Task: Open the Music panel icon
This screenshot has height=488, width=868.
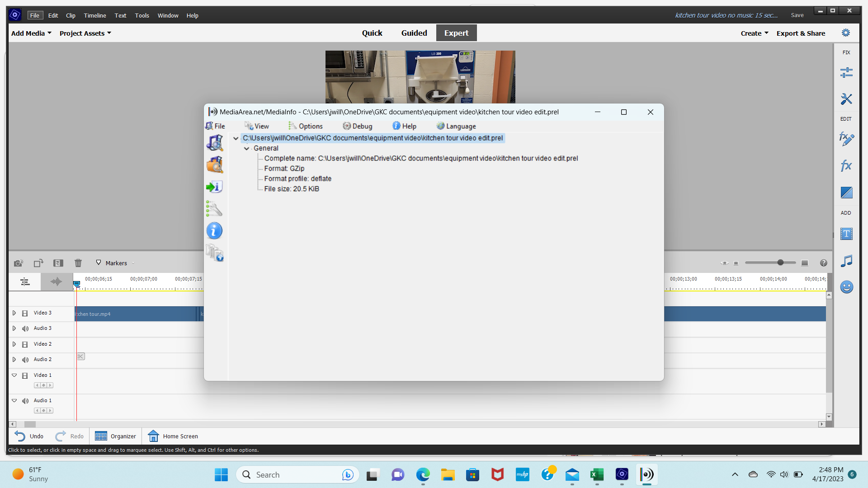Action: (846, 261)
